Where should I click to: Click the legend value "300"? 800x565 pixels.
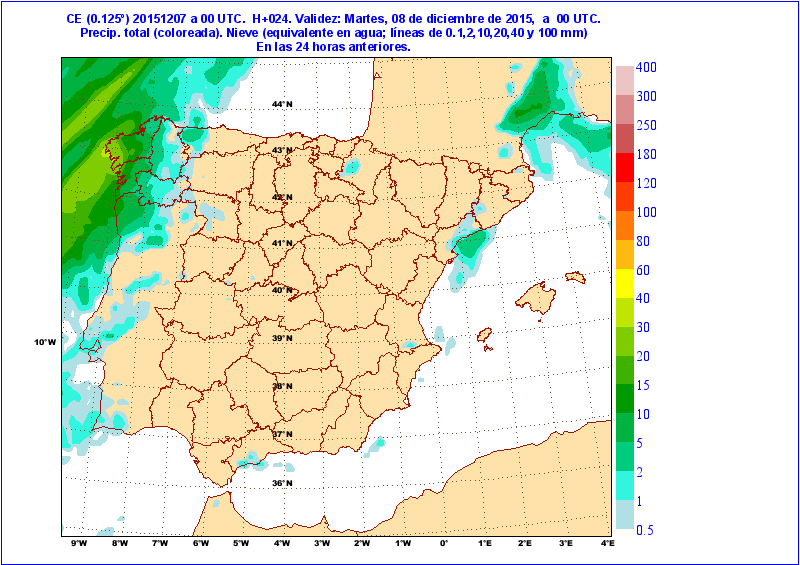[x=646, y=96]
